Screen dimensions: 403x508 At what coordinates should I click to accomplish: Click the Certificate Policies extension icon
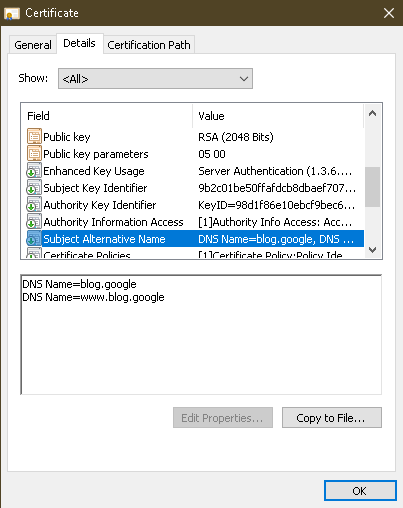click(x=34, y=253)
